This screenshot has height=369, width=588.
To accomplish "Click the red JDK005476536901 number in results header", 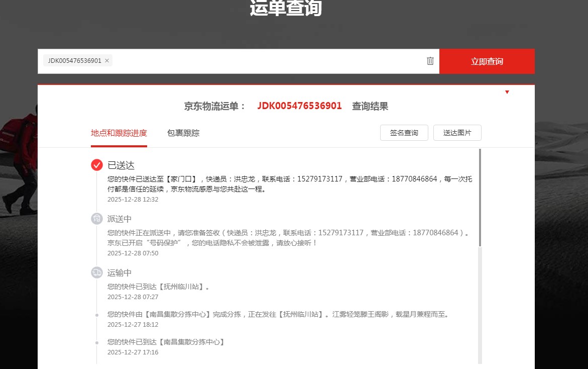I will (x=299, y=106).
